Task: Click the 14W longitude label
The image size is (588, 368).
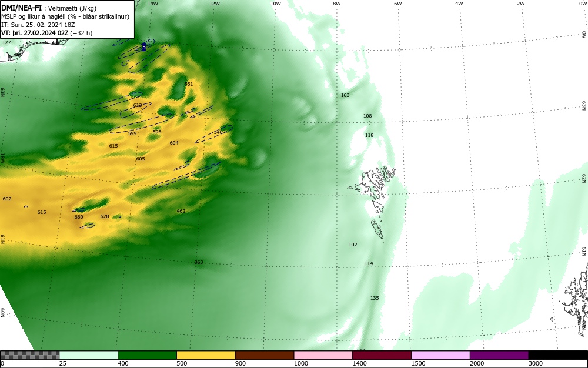Action: point(153,4)
